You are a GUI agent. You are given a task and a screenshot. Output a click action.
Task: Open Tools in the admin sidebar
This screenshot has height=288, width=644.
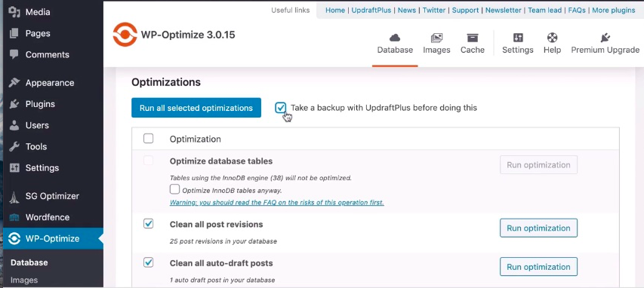coord(36,146)
